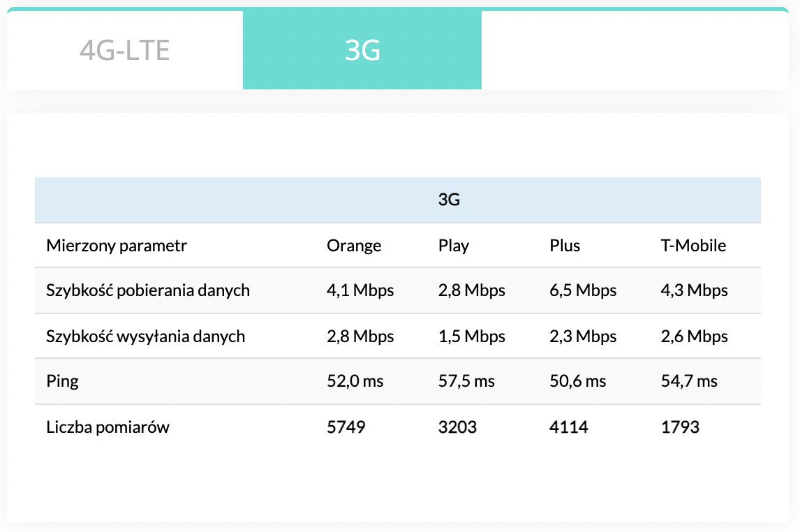Click the Ping row label

[62, 381]
